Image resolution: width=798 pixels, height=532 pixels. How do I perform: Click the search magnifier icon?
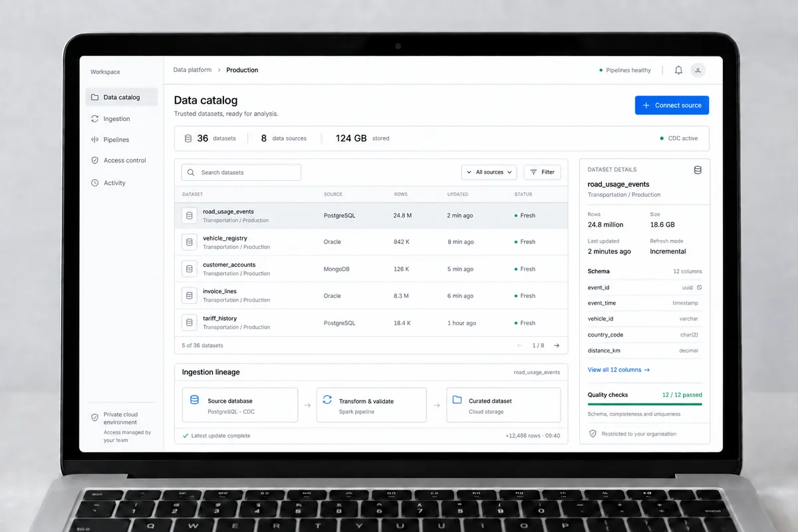(x=192, y=172)
